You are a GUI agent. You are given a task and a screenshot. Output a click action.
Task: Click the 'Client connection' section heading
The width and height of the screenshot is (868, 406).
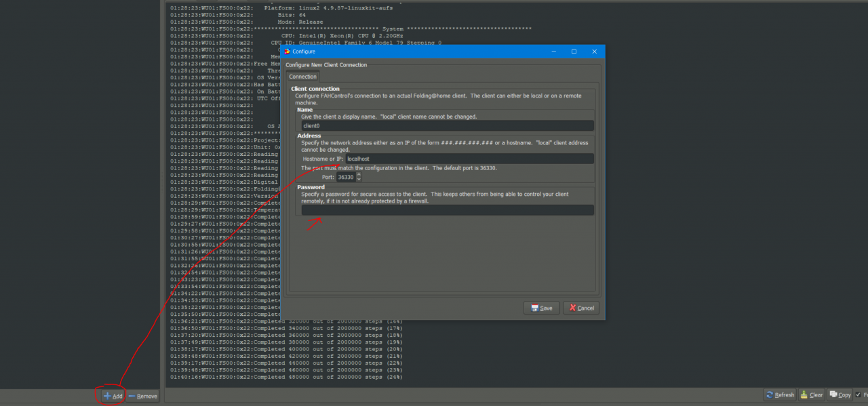(315, 89)
